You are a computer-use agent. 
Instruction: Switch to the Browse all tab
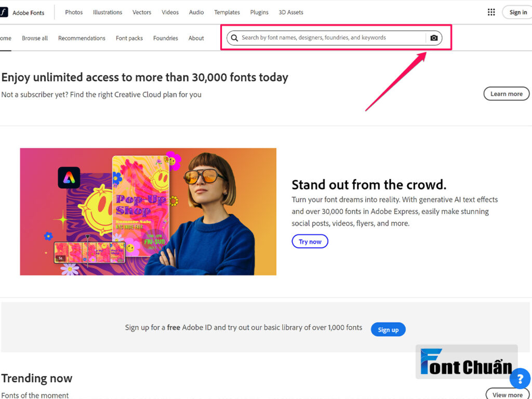point(35,38)
